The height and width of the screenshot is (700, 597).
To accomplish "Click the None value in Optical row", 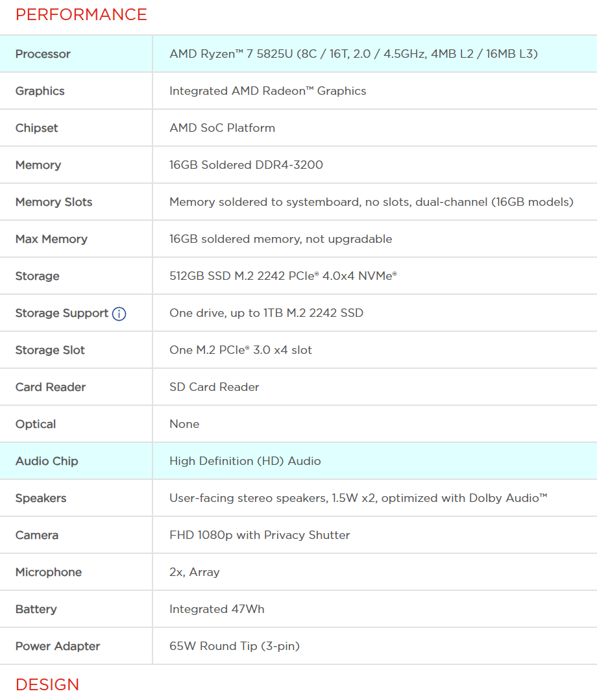I will 184,424.
